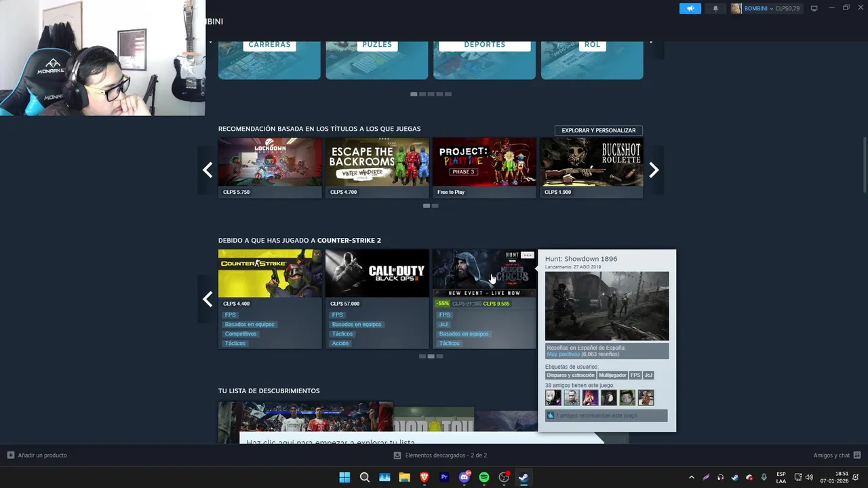
Task: Open OBS Studio from taskbar
Action: click(x=504, y=477)
